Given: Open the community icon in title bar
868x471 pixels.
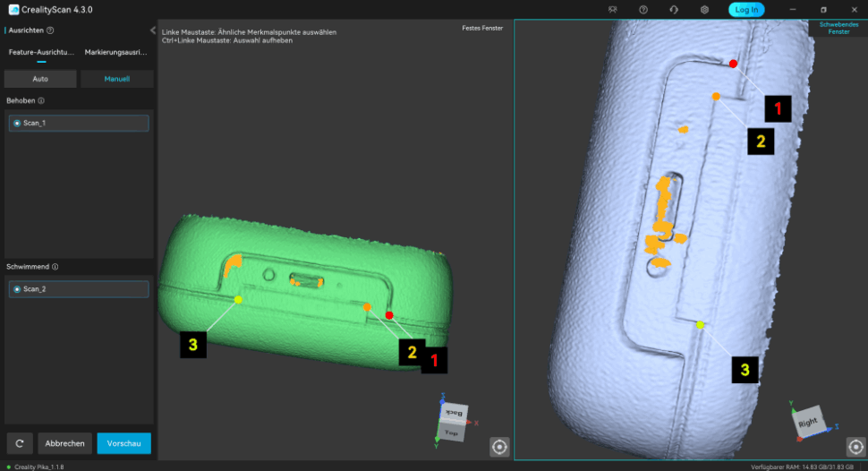Looking at the screenshot, I should 612,10.
